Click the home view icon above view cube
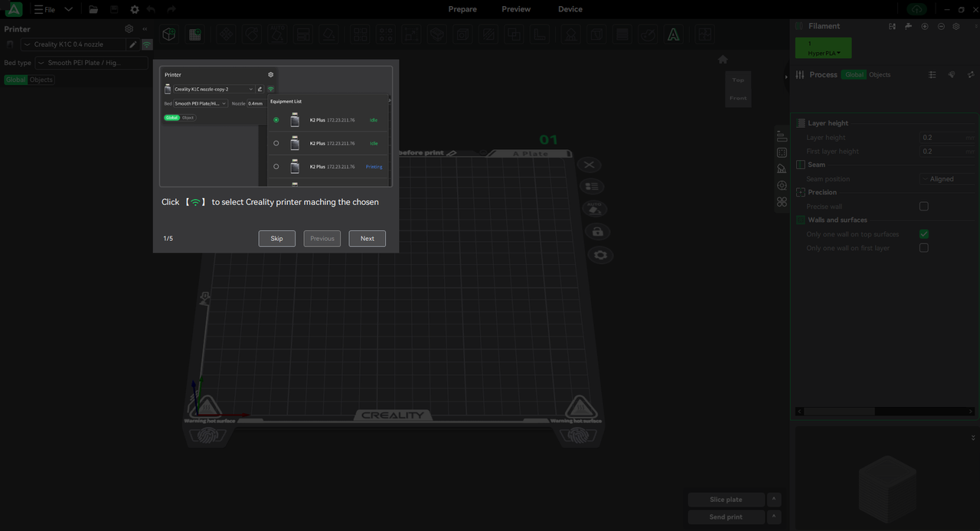The width and height of the screenshot is (980, 531). click(x=723, y=59)
